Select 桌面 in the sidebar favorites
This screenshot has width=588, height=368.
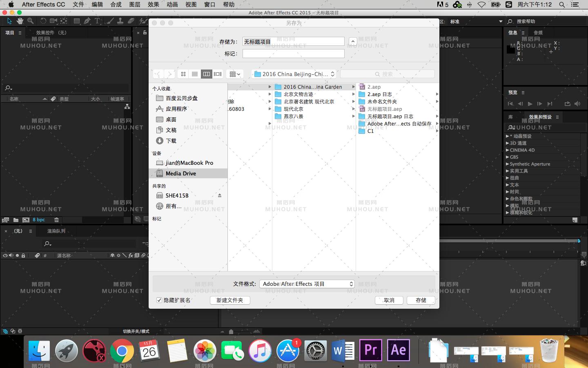188,119
